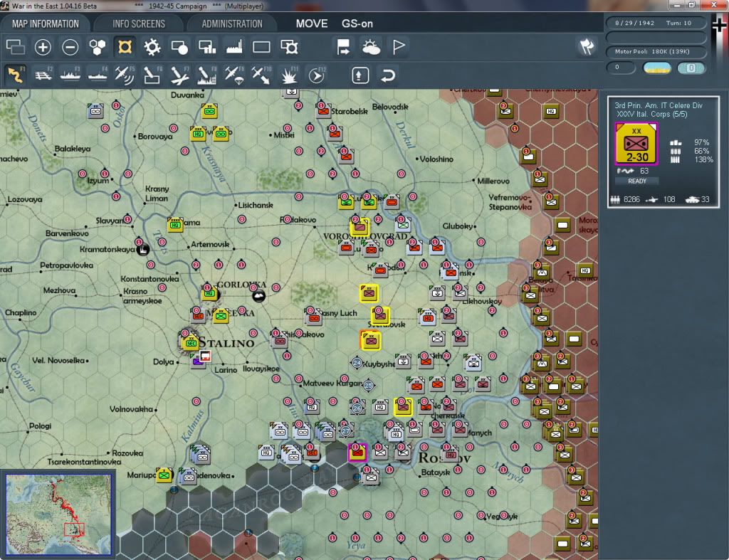This screenshot has height=560, width=729.
Task: Click the 8286 men count in unit panel
Action: click(631, 199)
